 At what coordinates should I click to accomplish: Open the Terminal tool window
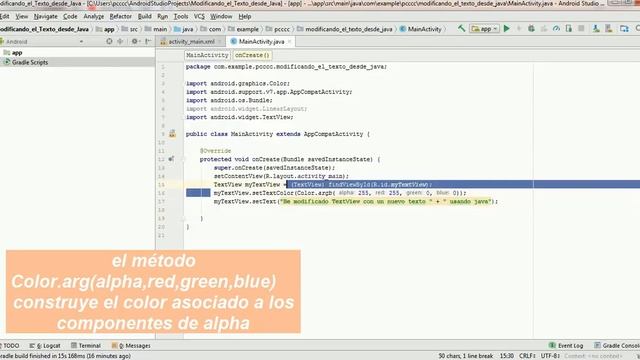86,345
